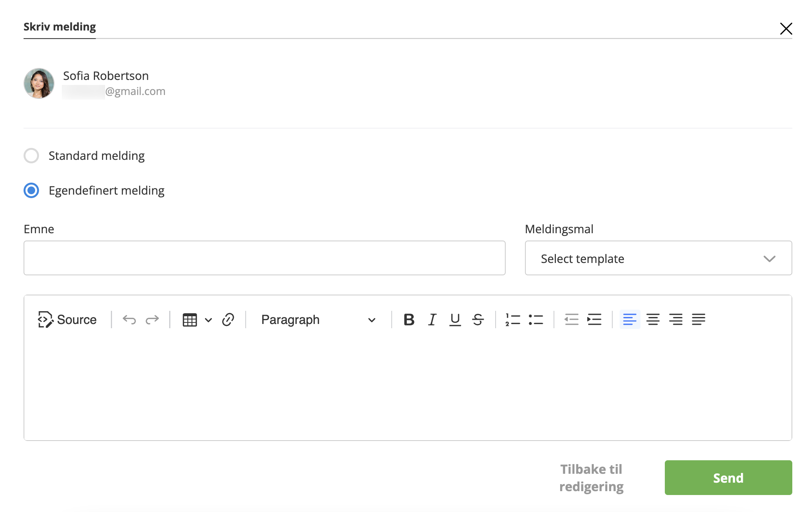Insert a bulleted list
The height and width of the screenshot is (512, 812).
click(536, 320)
